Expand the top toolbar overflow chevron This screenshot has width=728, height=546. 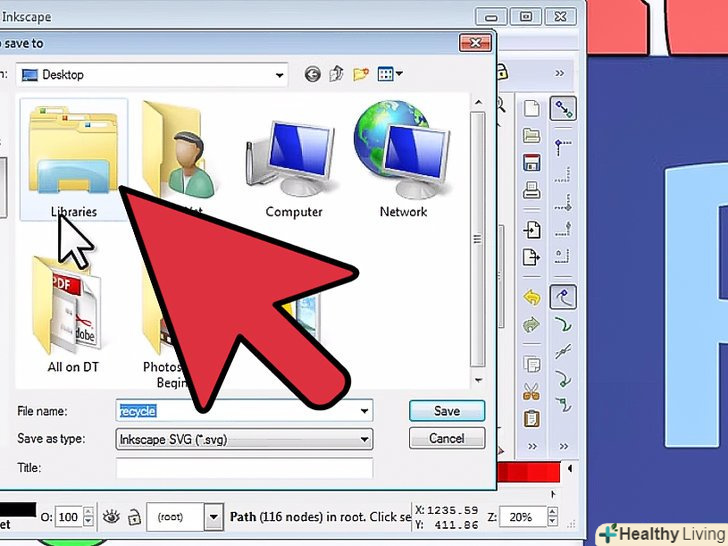[x=560, y=73]
